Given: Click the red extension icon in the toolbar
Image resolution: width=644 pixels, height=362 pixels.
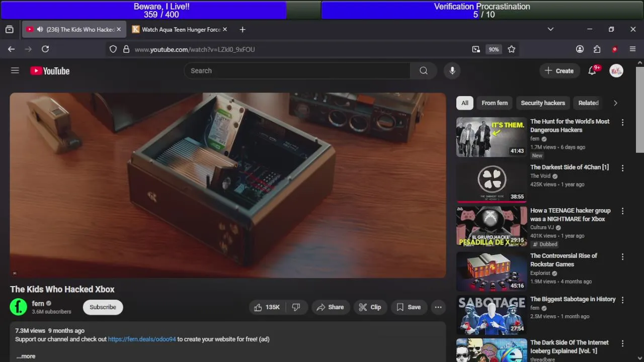Looking at the screenshot, I should [614, 49].
